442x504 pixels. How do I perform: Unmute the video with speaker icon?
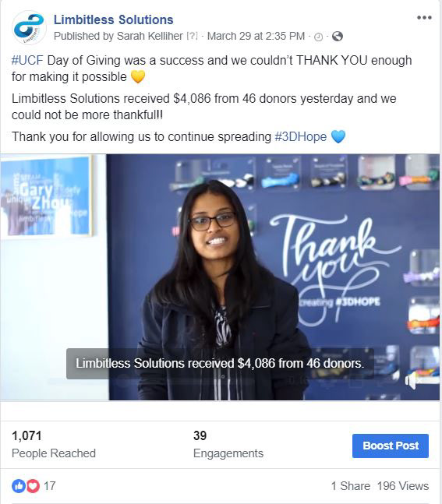pyautogui.click(x=412, y=381)
